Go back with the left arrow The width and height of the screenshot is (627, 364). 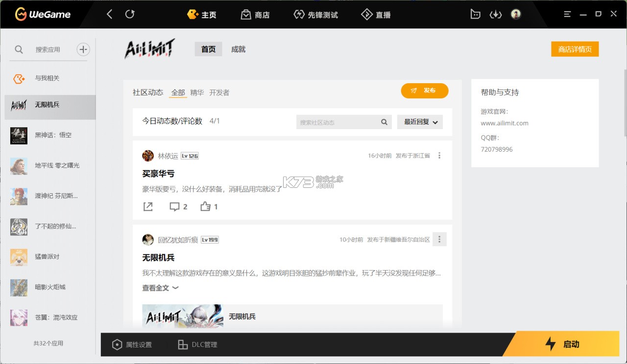coord(109,14)
